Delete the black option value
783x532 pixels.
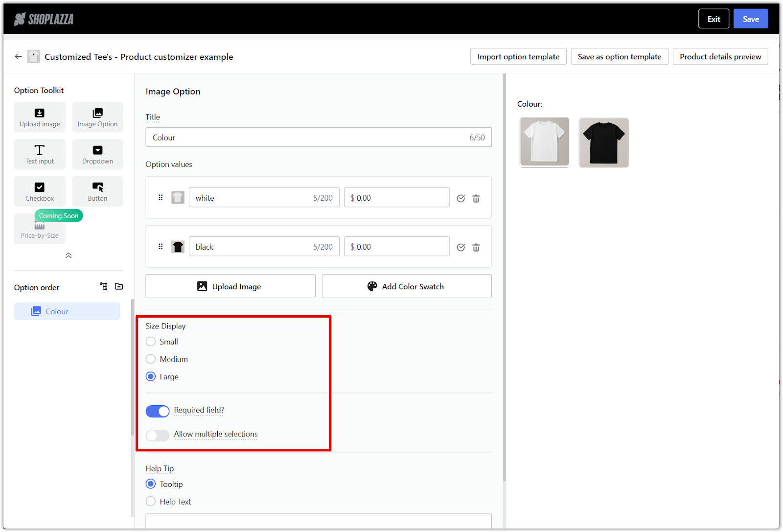[476, 247]
